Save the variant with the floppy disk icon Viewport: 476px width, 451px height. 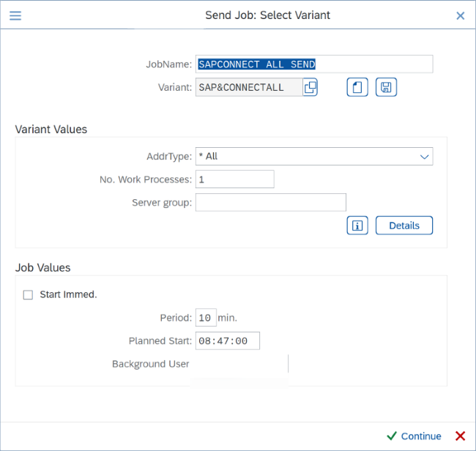coord(386,87)
